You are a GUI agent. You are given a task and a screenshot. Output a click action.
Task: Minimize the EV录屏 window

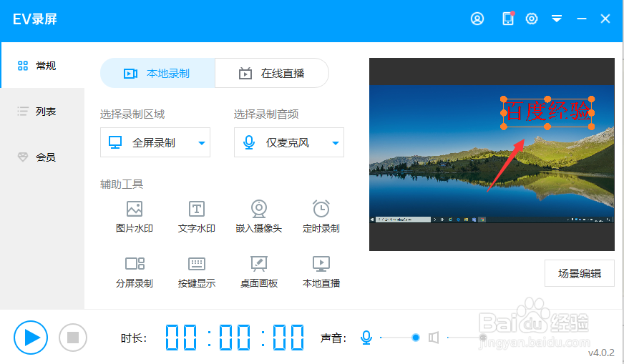(582, 19)
